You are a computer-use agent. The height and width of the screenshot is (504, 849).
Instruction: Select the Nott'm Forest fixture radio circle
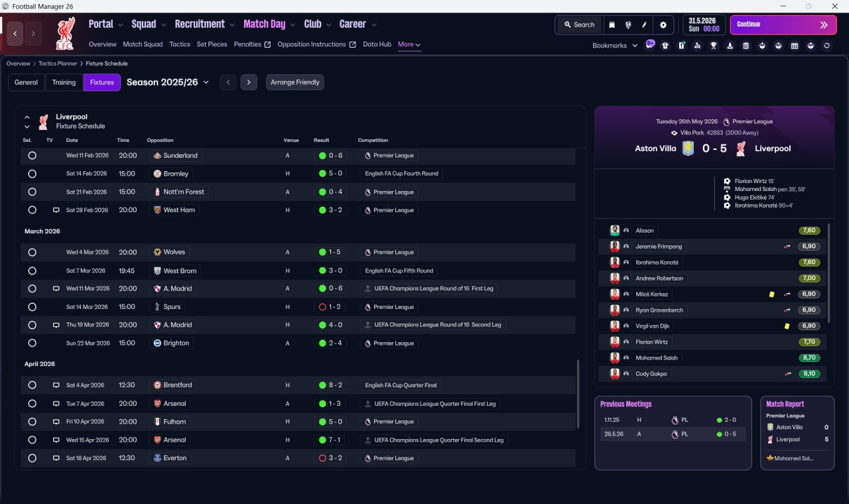pos(32,192)
